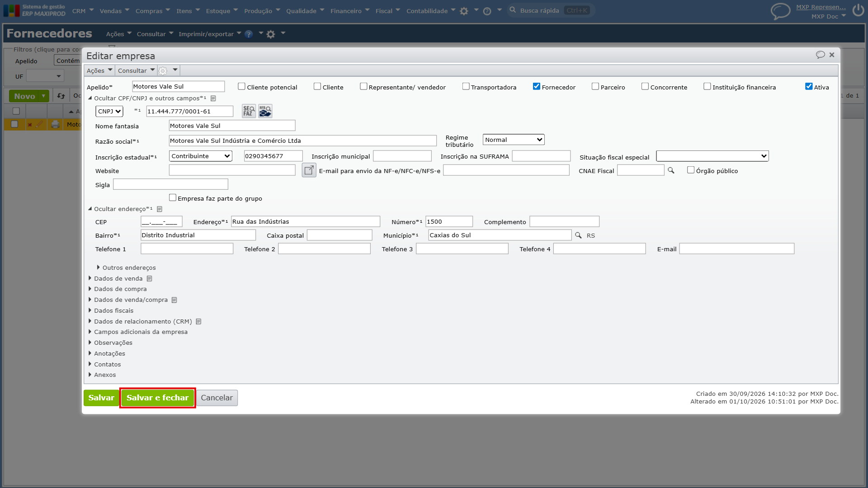Image resolution: width=868 pixels, height=488 pixels.
Task: Click the MXP Represen... user link
Action: coord(821,7)
